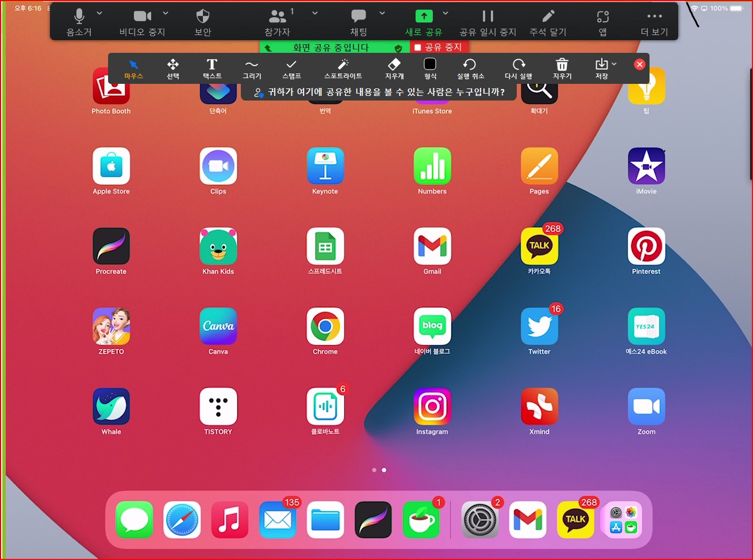This screenshot has width=753, height=560.
Task: Expand video options arrow beside 비디오 중지
Action: click(166, 13)
